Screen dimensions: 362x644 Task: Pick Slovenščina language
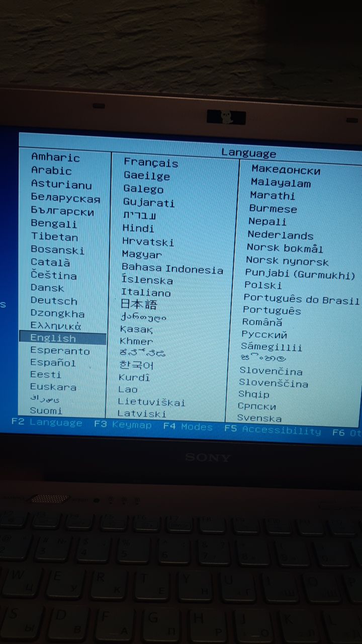point(274,383)
